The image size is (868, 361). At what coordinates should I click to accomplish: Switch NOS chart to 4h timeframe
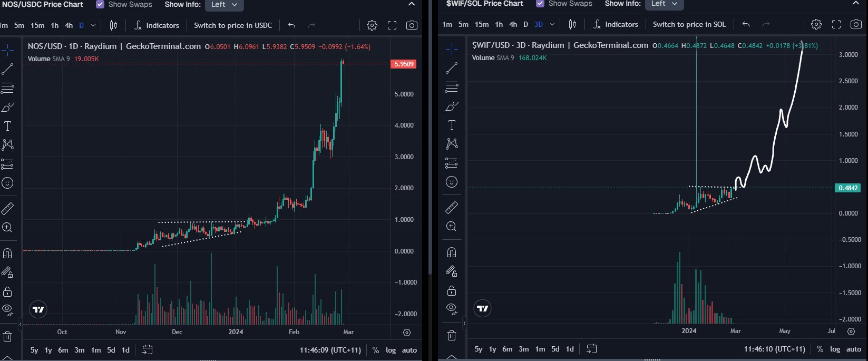point(69,25)
